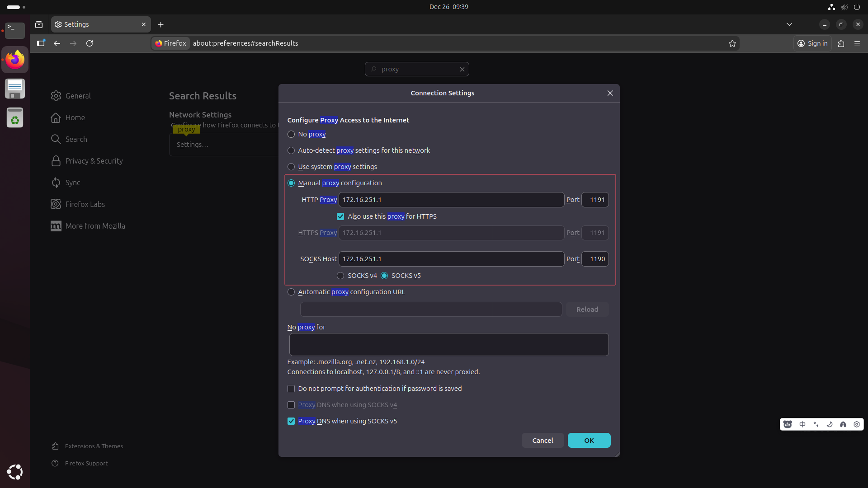This screenshot has width=868, height=488.
Task: Clear the proxy search field
Action: tap(462, 69)
